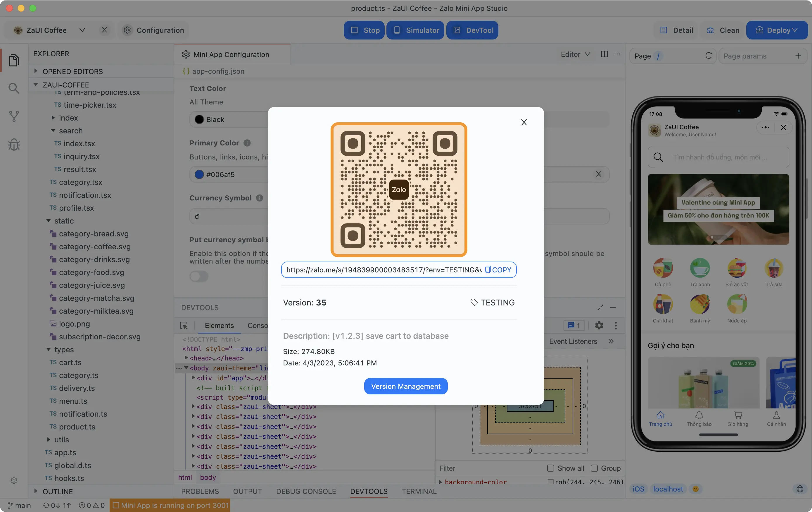812x512 pixels.
Task: Open the Explorer files icon in activity bar
Action: (x=14, y=60)
